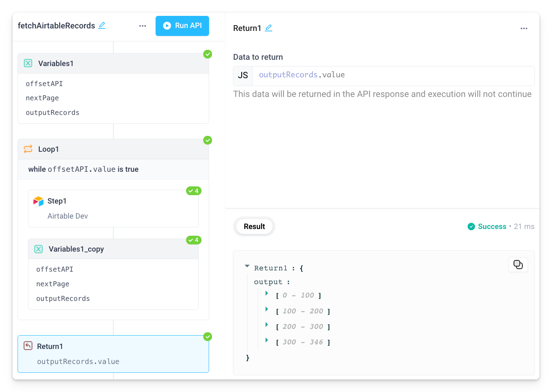552x392 pixels.
Task: Click the Return1 return arrow icon
Action: pos(27,346)
